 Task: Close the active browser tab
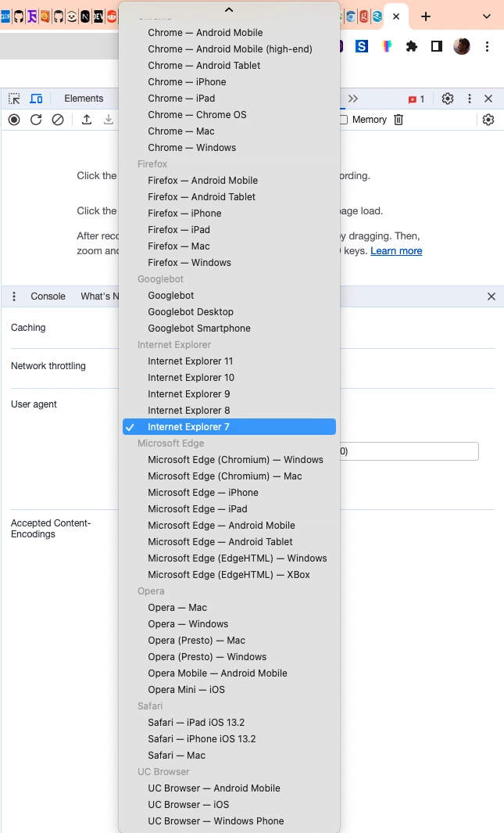click(x=395, y=17)
